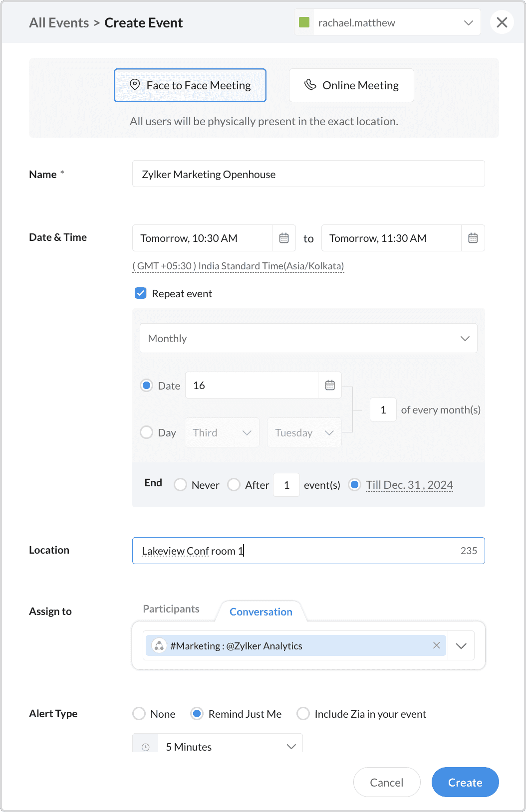The image size is (526, 812).
Task: Choose Never for event end
Action: pyautogui.click(x=181, y=485)
